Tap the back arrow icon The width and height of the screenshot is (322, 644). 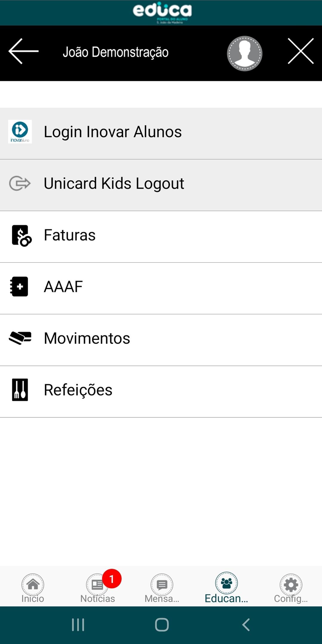coord(24,51)
